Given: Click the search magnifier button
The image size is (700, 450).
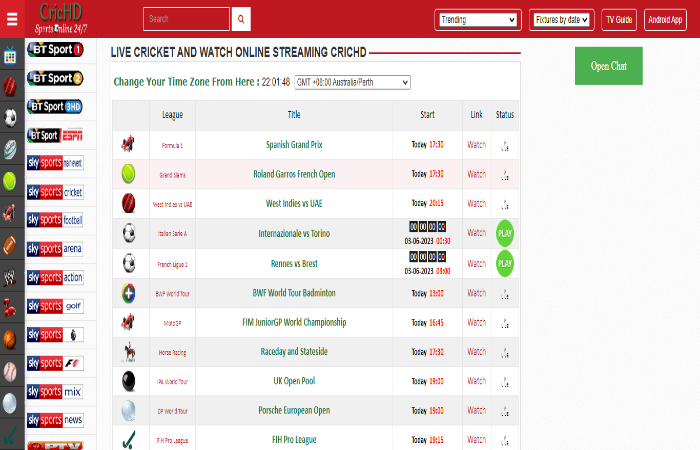Looking at the screenshot, I should pos(241,19).
